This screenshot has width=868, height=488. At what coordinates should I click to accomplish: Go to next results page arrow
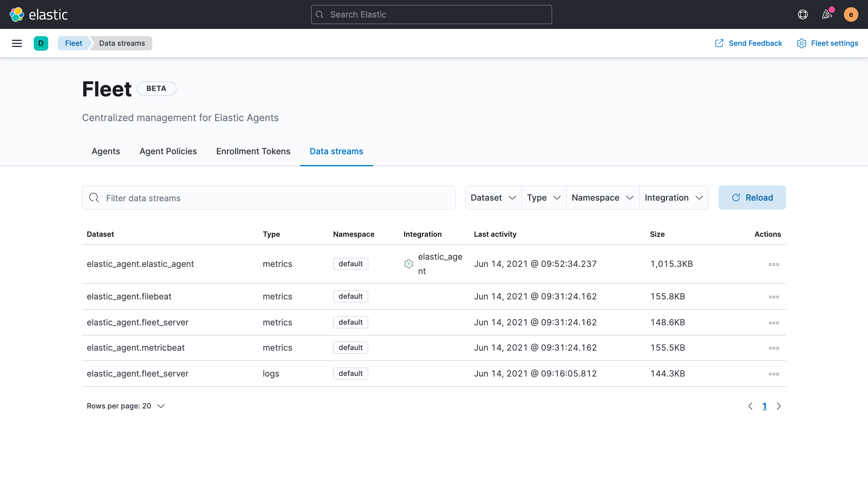click(779, 406)
